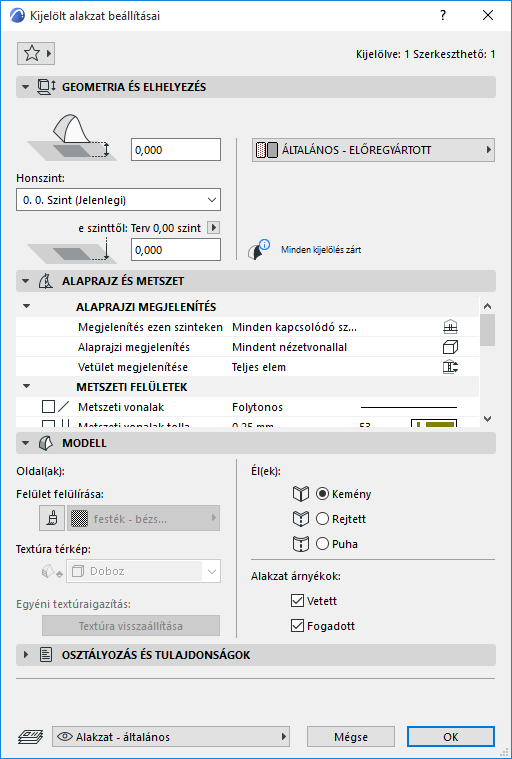This screenshot has width=512, height=759.
Task: Click the layer icon beside Alakzat - általános
Action: pos(30,737)
